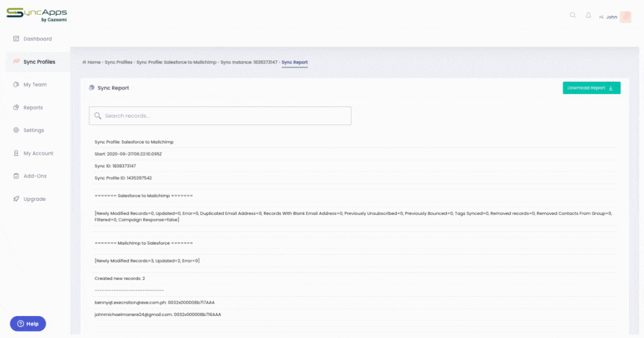Open Sync Instance: 1838373147 breadcrumb
644x338 pixels.
pos(249,62)
